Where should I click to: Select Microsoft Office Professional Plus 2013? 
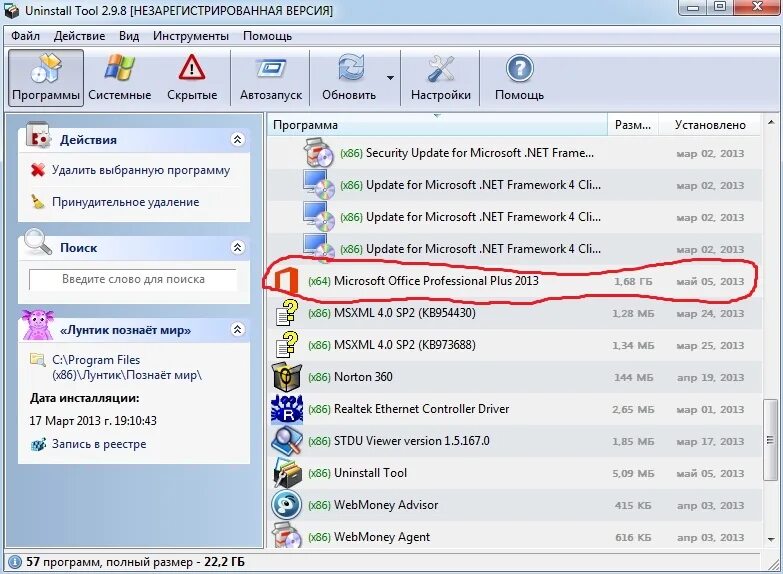[x=514, y=281]
